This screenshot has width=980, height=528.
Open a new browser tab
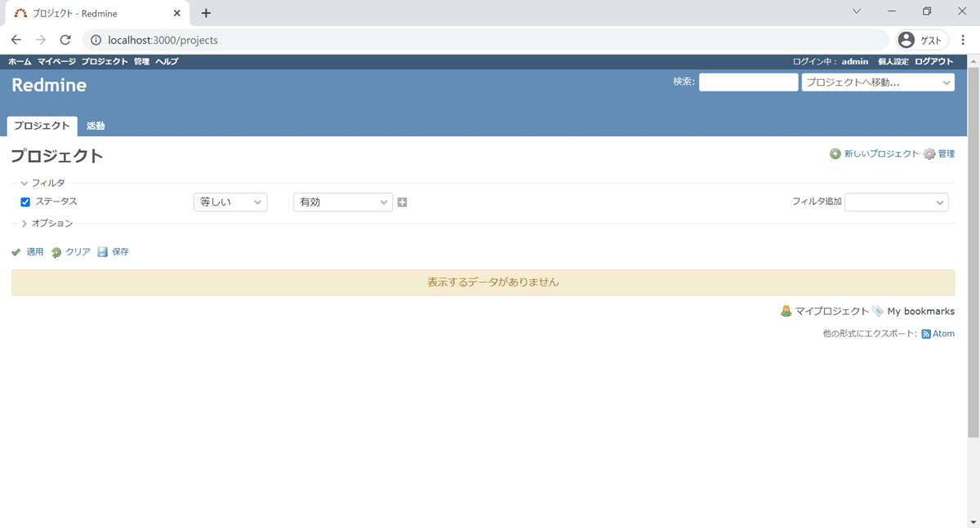(x=206, y=13)
